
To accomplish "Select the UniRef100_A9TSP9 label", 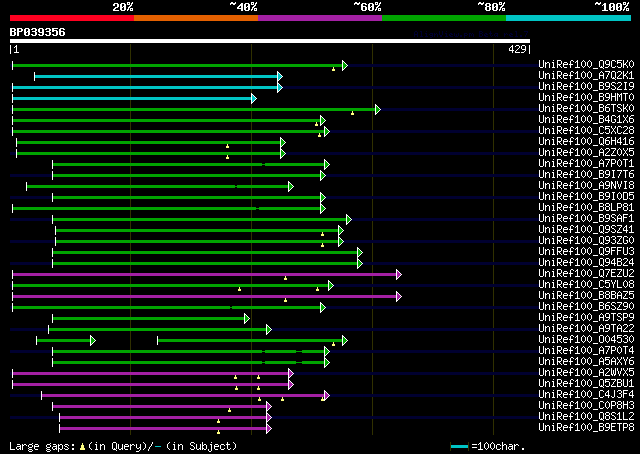I will point(586,318).
